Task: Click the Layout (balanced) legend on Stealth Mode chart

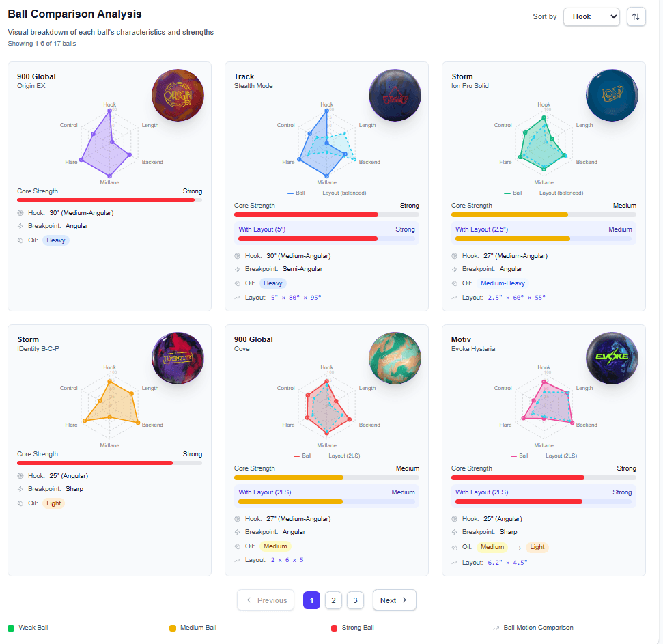Action: pyautogui.click(x=340, y=193)
